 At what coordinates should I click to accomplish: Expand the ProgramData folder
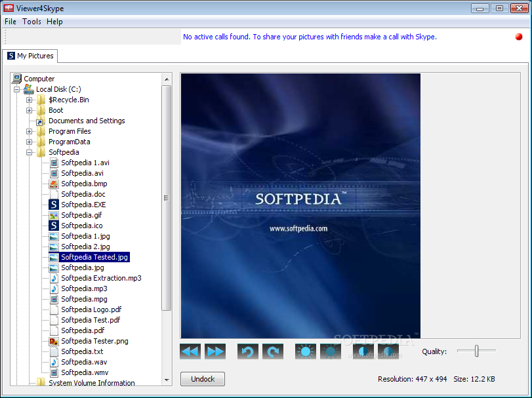coord(29,142)
